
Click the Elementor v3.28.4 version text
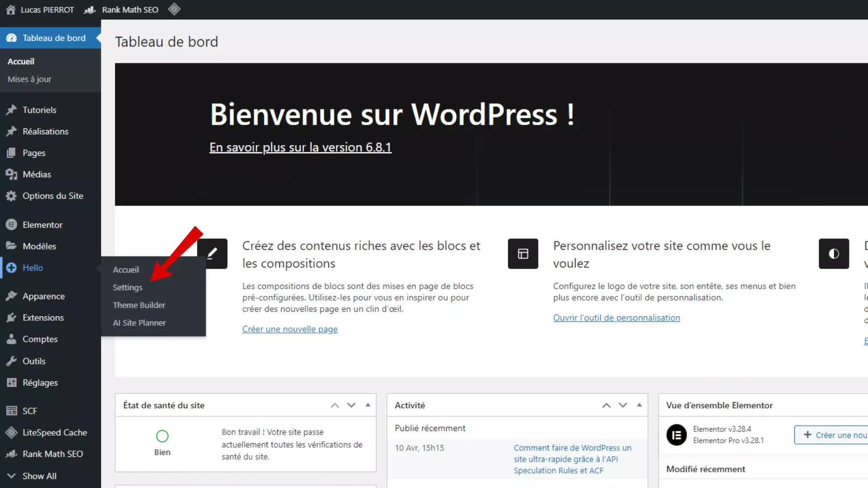coord(722,429)
